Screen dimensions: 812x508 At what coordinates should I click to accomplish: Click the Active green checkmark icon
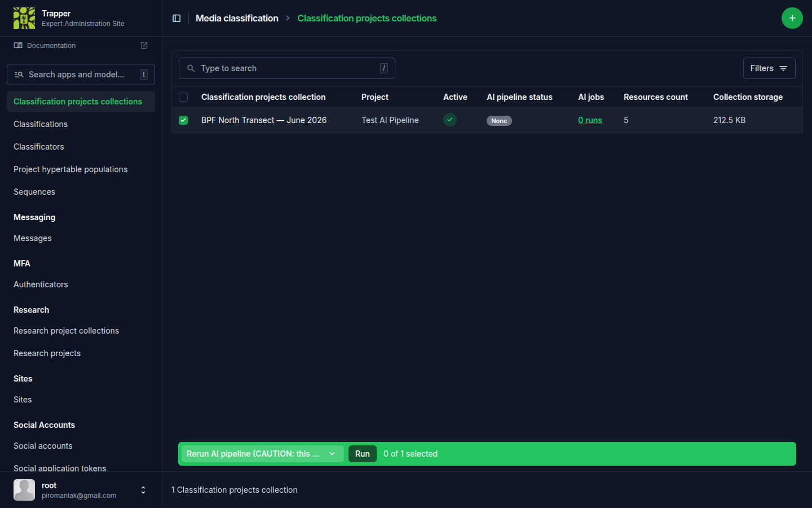tap(450, 120)
